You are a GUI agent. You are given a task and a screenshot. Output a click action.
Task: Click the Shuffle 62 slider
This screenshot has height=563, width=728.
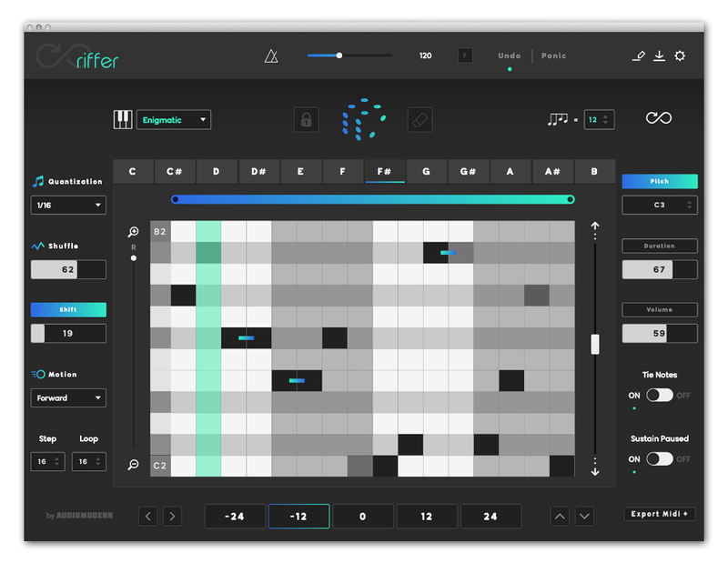pos(68,269)
